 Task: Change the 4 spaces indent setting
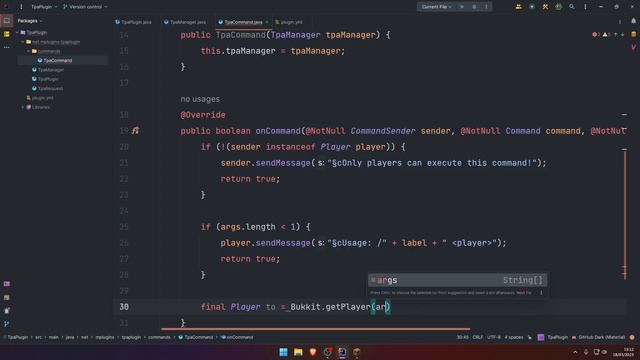513,337
